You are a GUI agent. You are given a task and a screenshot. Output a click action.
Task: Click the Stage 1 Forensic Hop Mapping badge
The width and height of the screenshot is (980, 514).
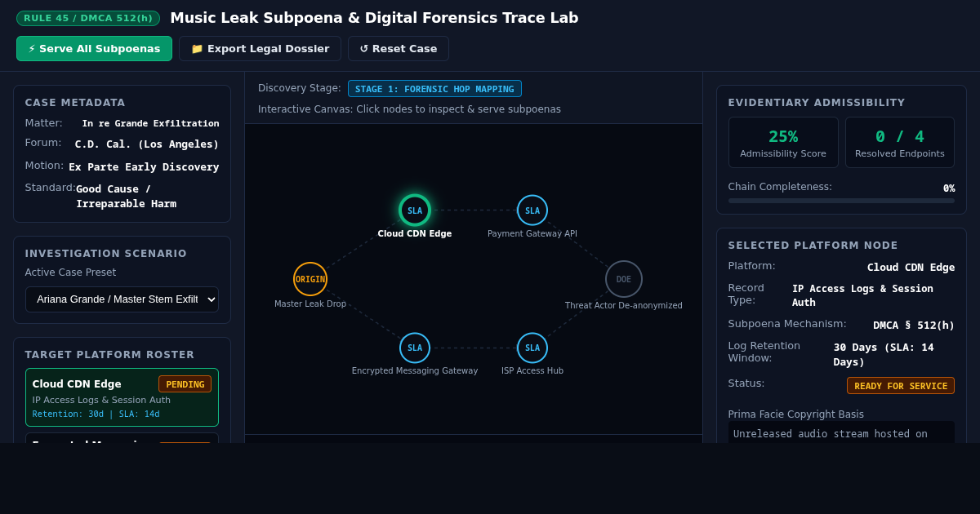pos(434,89)
